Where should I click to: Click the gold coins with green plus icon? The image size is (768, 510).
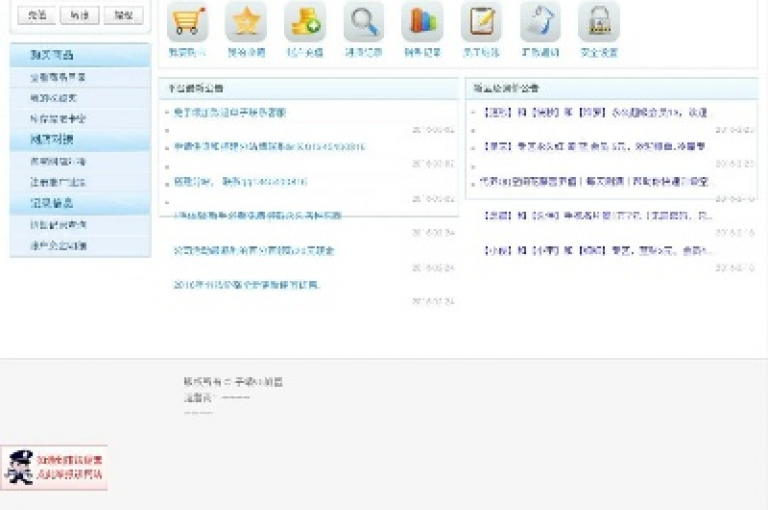click(x=305, y=22)
